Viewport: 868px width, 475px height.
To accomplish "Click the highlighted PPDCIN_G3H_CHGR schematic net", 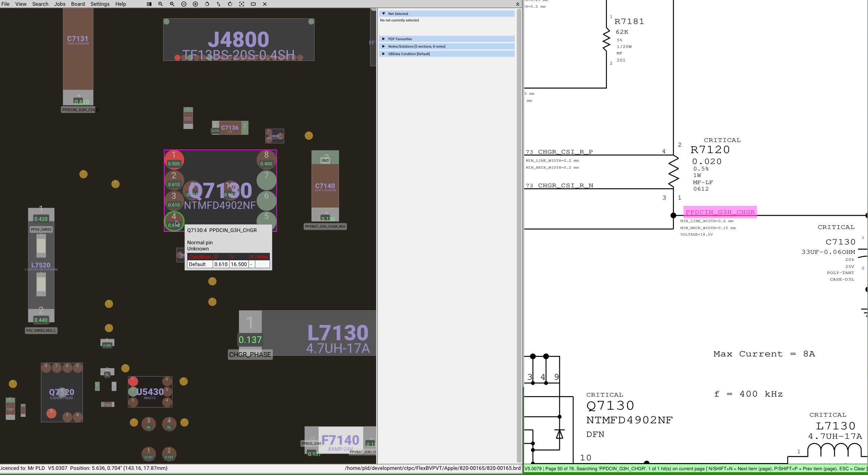I will (720, 212).
